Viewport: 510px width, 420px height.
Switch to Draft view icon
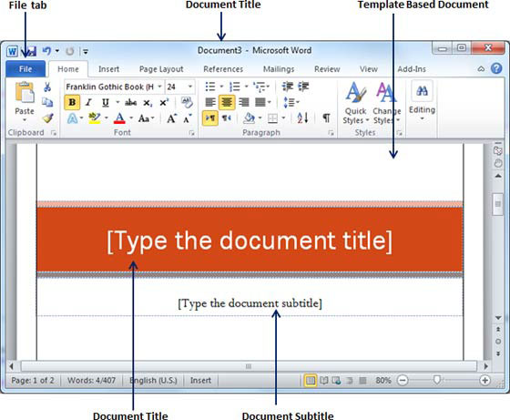tap(362, 380)
